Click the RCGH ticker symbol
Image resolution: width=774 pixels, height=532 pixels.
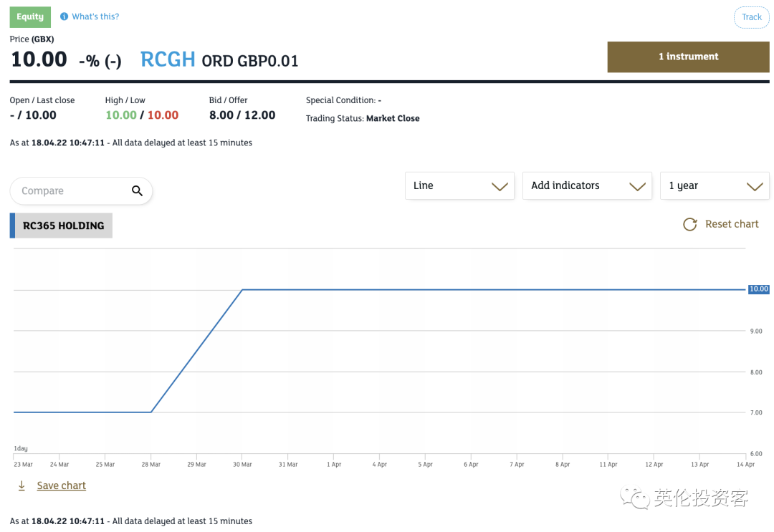point(168,59)
